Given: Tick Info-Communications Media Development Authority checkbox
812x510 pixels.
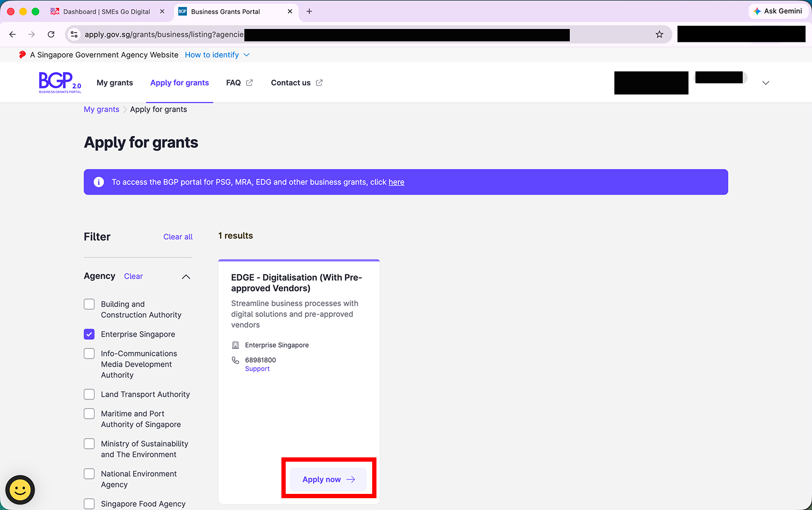Looking at the screenshot, I should click(x=89, y=353).
